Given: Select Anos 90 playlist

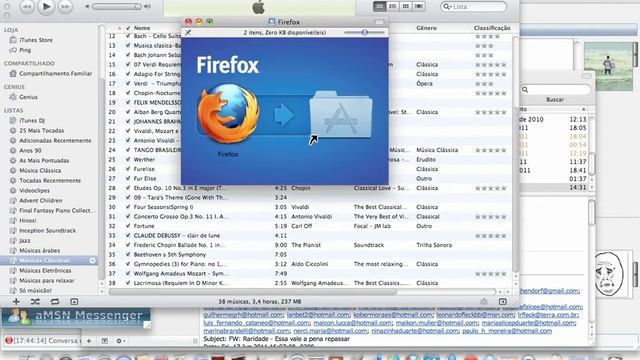Looking at the screenshot, I should pyautogui.click(x=30, y=151).
